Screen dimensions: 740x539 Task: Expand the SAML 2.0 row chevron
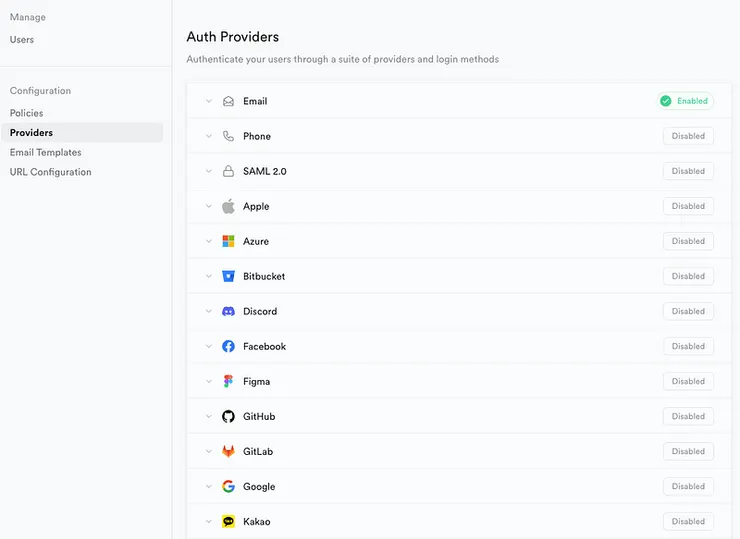209,171
